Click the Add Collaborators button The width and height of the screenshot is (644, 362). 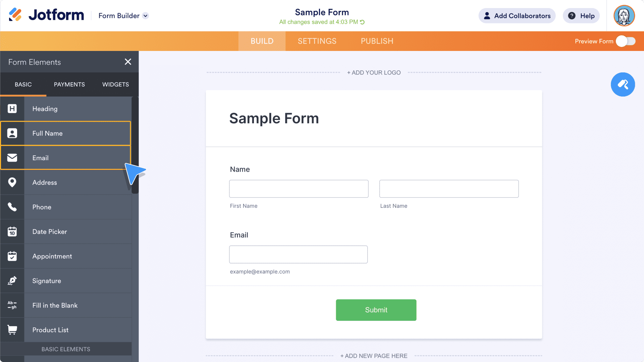pyautogui.click(x=517, y=16)
